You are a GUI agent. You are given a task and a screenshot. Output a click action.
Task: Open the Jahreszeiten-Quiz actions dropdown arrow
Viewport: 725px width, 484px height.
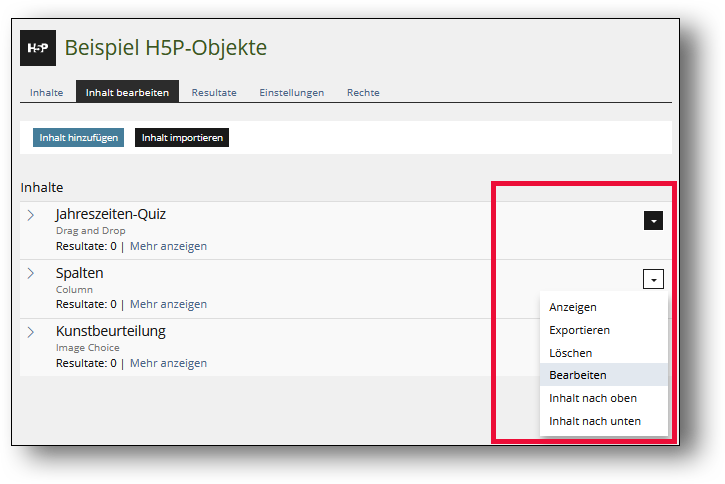coord(653,221)
